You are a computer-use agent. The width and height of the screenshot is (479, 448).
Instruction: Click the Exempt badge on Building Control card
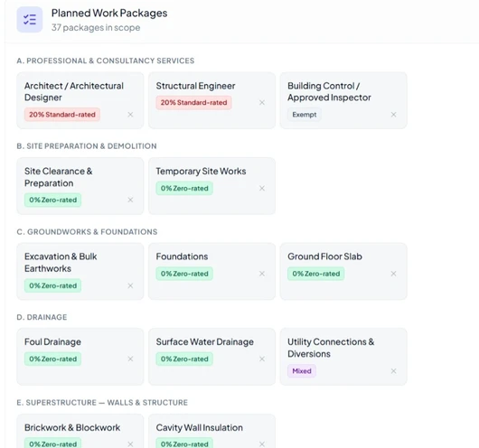pyautogui.click(x=305, y=115)
